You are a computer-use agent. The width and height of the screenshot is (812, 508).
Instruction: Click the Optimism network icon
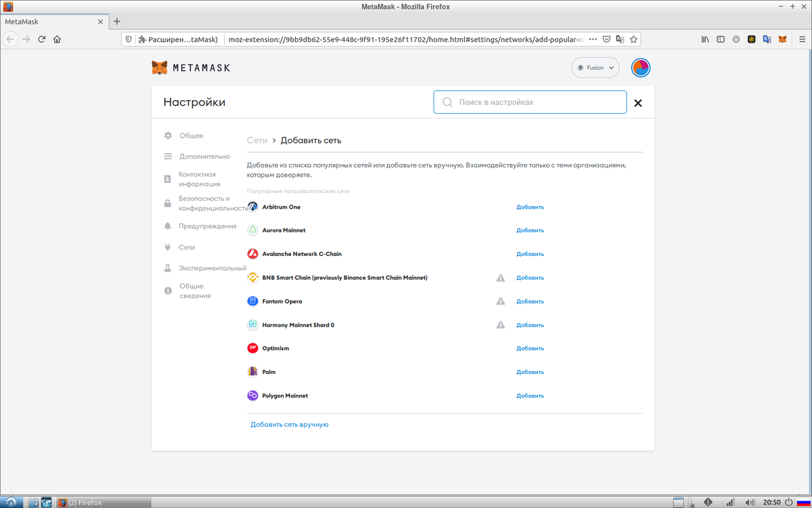[x=252, y=348]
